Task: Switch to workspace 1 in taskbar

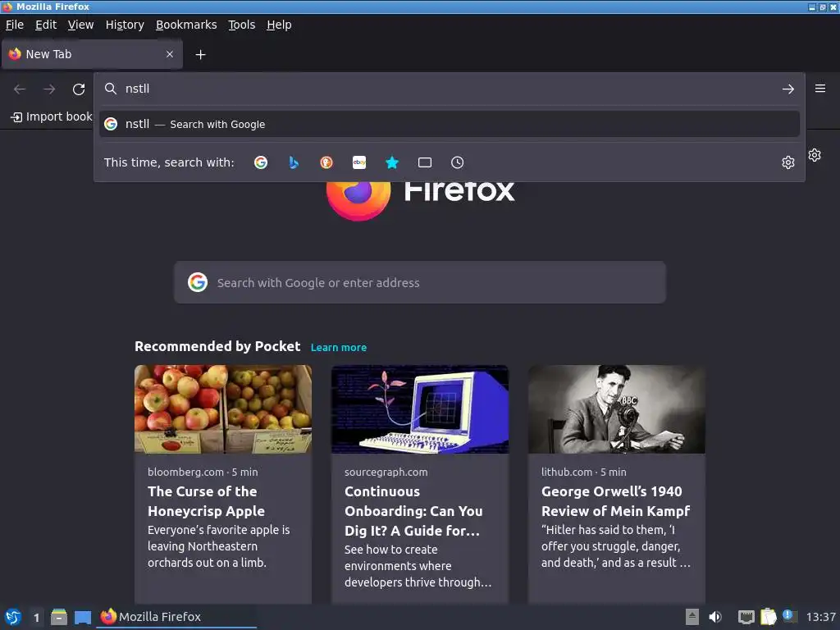Action: (36, 617)
